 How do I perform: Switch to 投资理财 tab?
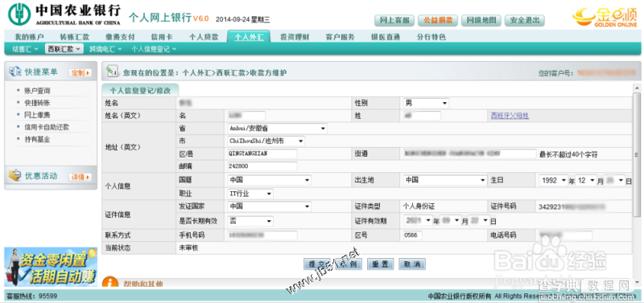(x=295, y=37)
